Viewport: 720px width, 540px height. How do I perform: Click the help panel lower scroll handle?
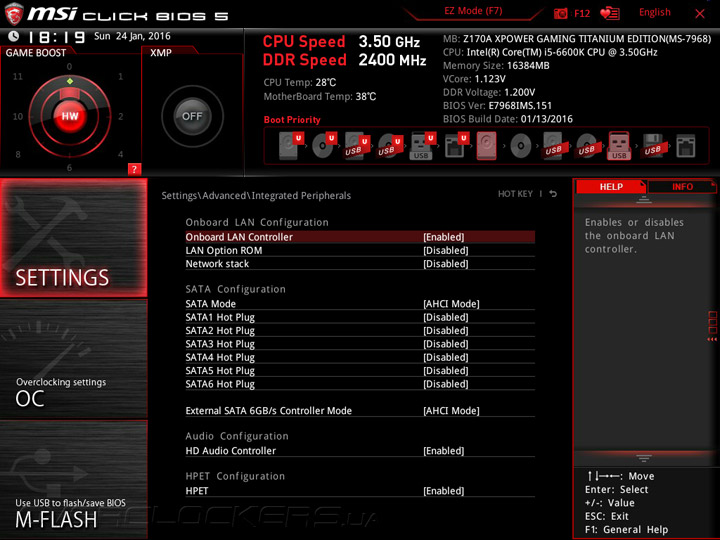(644, 458)
